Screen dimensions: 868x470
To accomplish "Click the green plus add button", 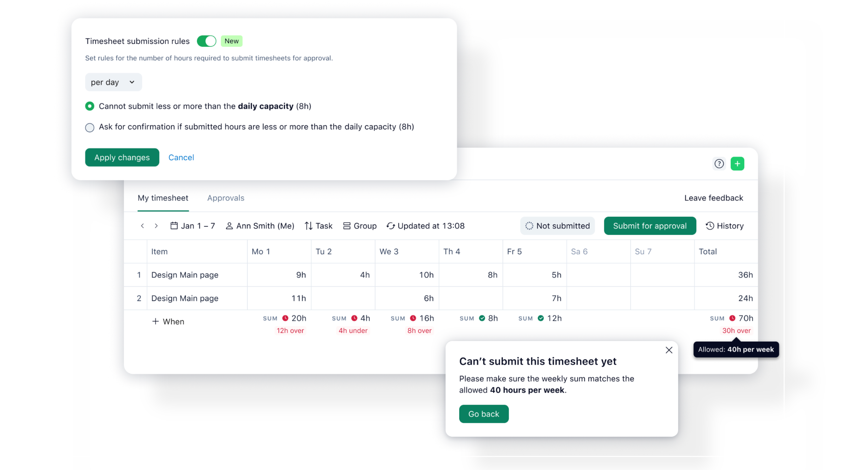I will (x=737, y=164).
